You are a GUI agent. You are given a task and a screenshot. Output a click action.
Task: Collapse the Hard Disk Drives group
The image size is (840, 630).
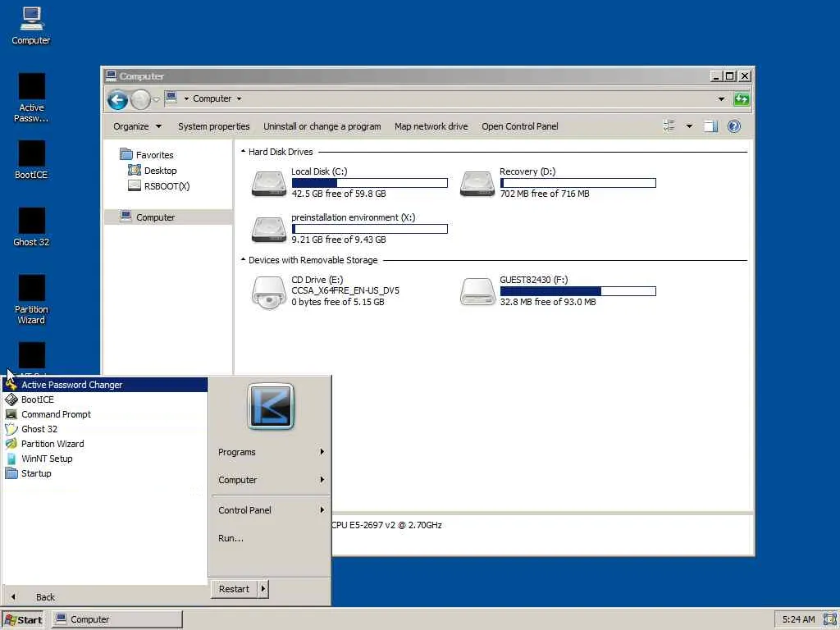click(243, 152)
